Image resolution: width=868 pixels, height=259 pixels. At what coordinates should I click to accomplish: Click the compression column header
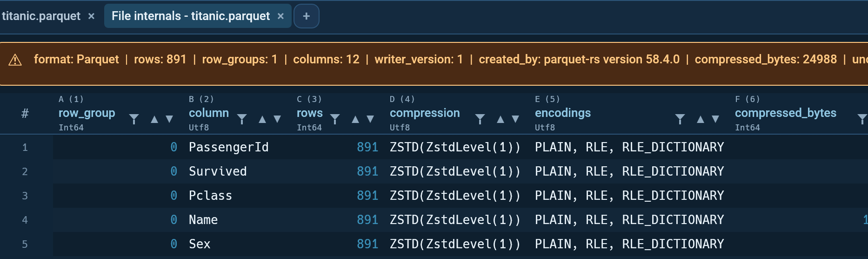point(425,113)
